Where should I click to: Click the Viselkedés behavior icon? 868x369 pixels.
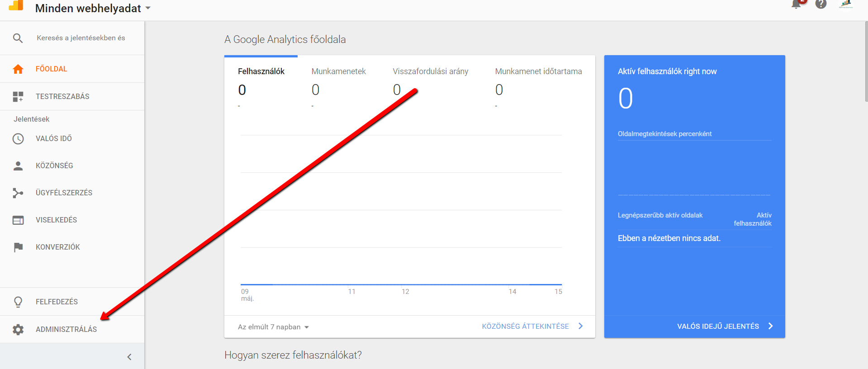click(x=18, y=220)
